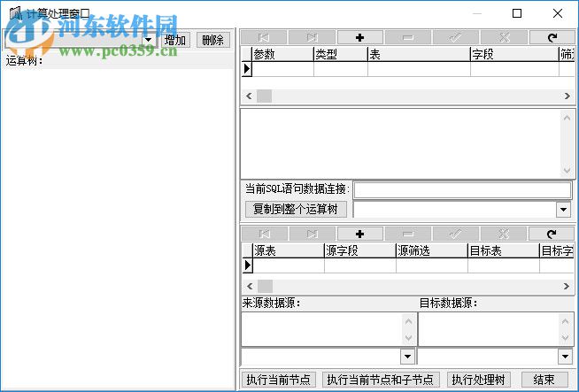Click inside the 来源数据源 text box

(321, 329)
